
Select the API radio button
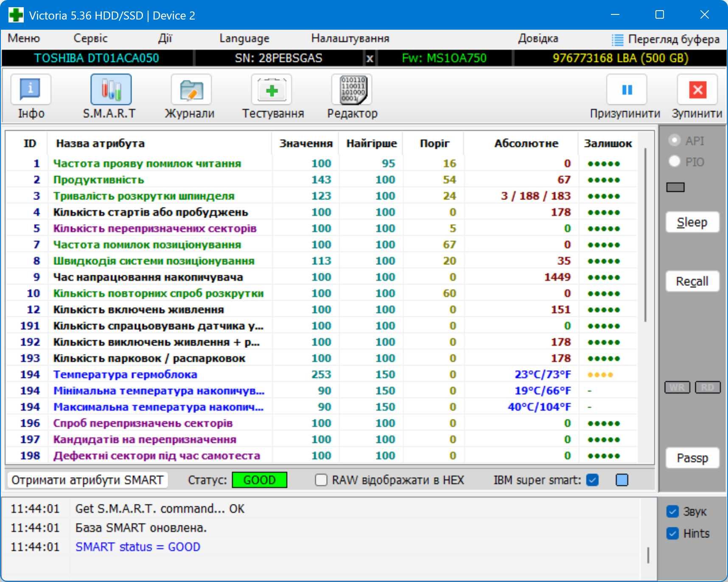[674, 140]
